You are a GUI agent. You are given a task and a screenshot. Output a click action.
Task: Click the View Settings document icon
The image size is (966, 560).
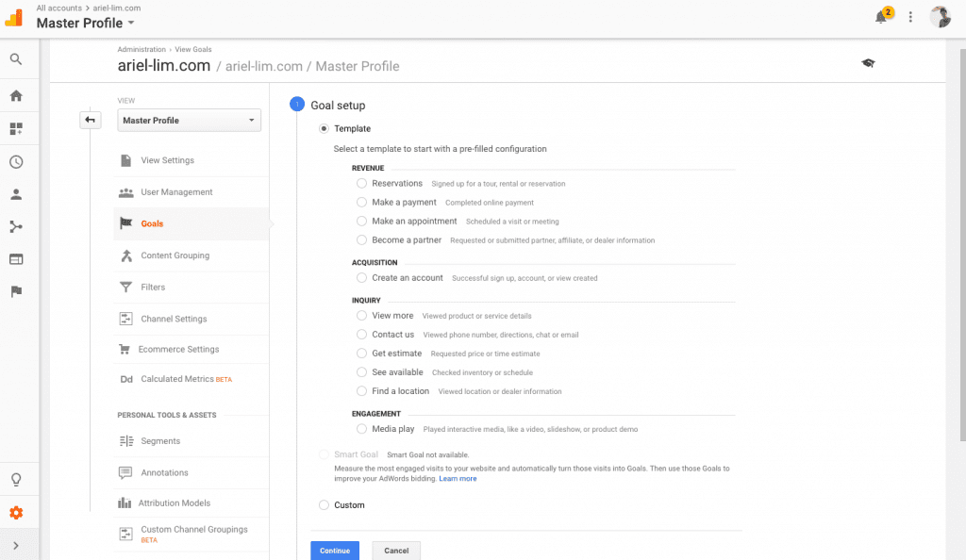(125, 160)
